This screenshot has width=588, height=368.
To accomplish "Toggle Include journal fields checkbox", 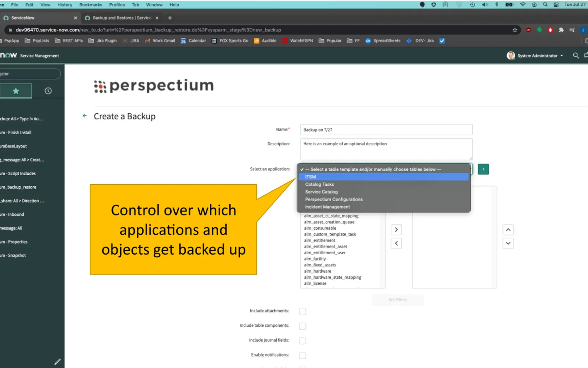I will point(302,341).
